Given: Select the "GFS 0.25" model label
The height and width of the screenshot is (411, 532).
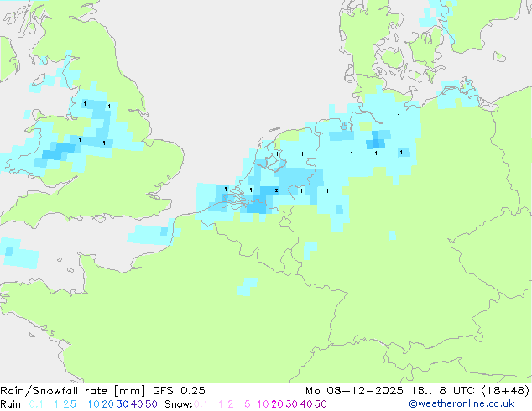Looking at the screenshot, I should 179,391.
